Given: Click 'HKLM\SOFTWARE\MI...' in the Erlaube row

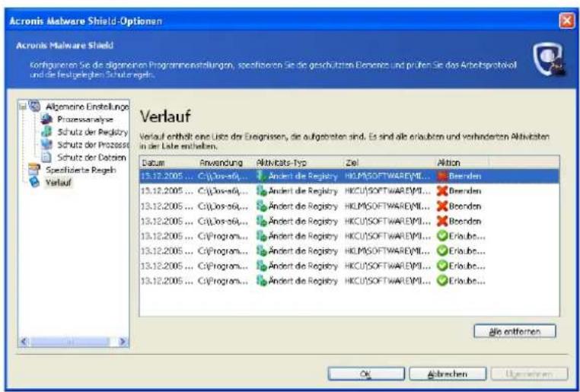Looking at the screenshot, I should coord(387,250).
